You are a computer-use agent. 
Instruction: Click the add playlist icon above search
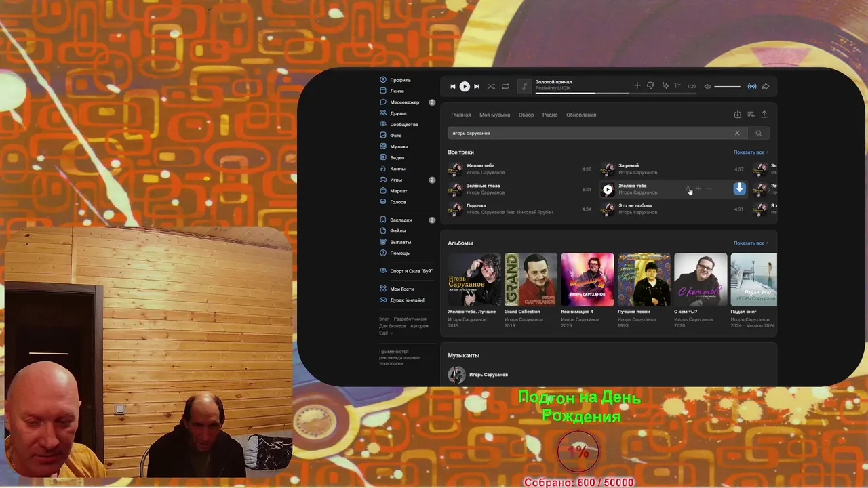tap(751, 115)
